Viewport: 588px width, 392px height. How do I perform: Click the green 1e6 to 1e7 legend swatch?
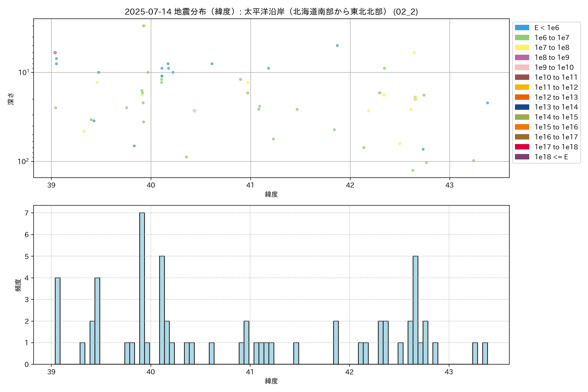point(522,38)
